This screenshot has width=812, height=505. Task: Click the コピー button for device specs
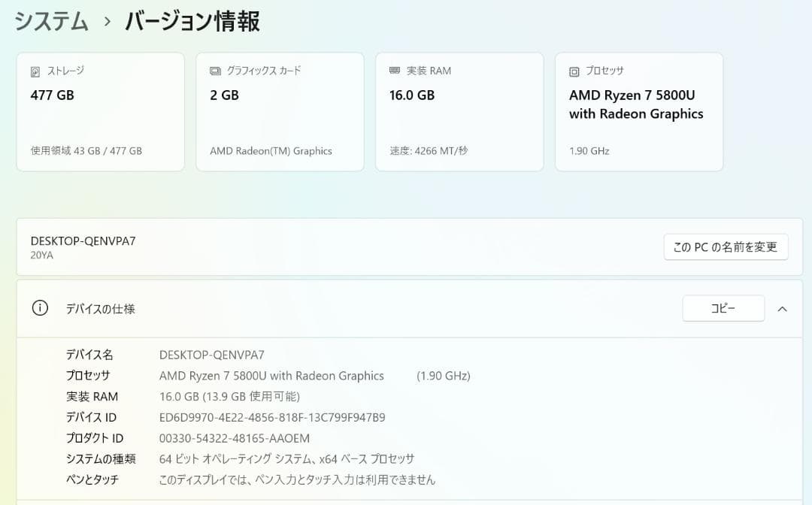(723, 308)
